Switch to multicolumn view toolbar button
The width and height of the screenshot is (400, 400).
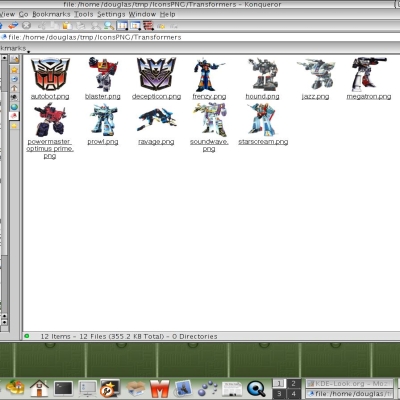click(135, 25)
